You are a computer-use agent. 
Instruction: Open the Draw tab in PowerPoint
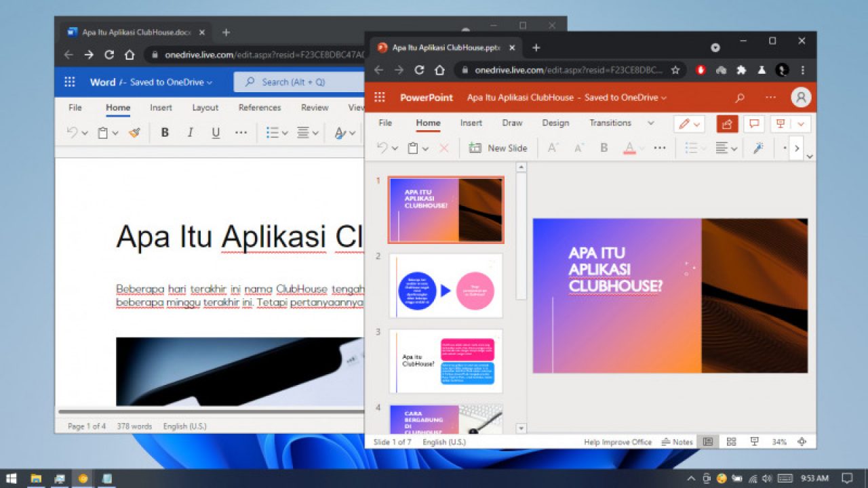[x=512, y=123]
